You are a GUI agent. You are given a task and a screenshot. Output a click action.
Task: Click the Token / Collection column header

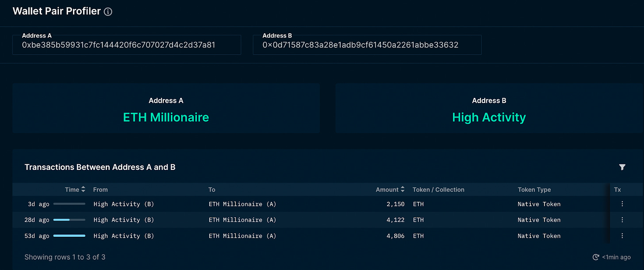tap(438, 189)
